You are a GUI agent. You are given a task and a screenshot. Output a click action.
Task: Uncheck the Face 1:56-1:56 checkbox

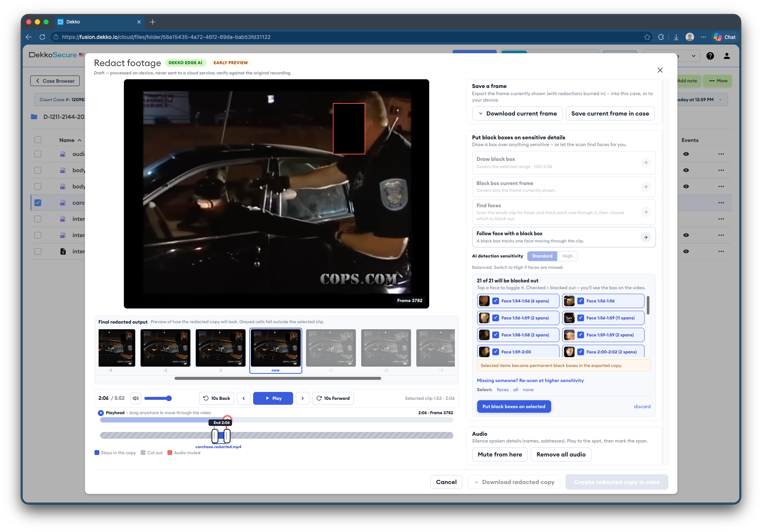[x=581, y=301]
